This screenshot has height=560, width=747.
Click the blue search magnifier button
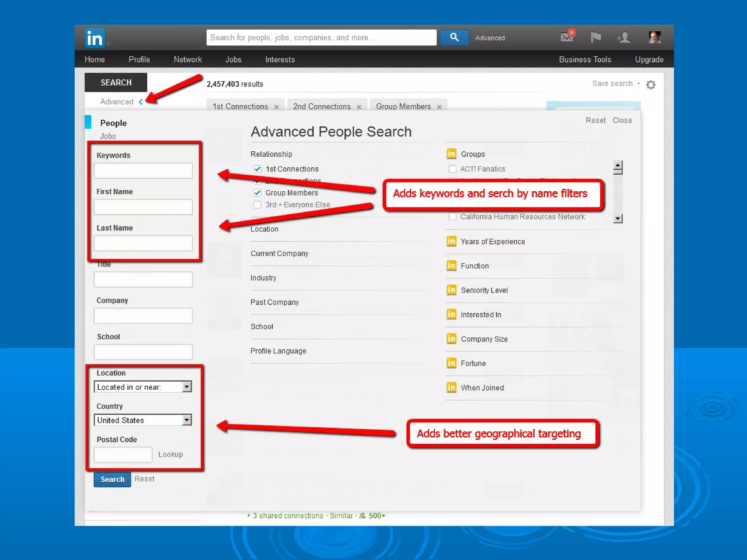point(454,38)
